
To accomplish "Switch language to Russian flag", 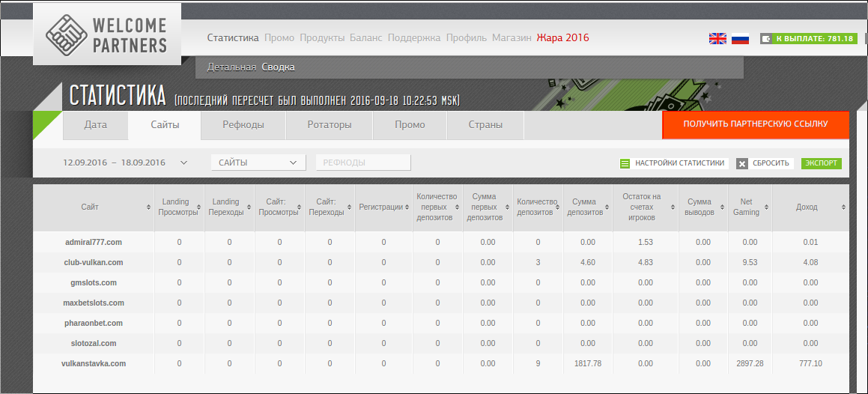I will 740,39.
